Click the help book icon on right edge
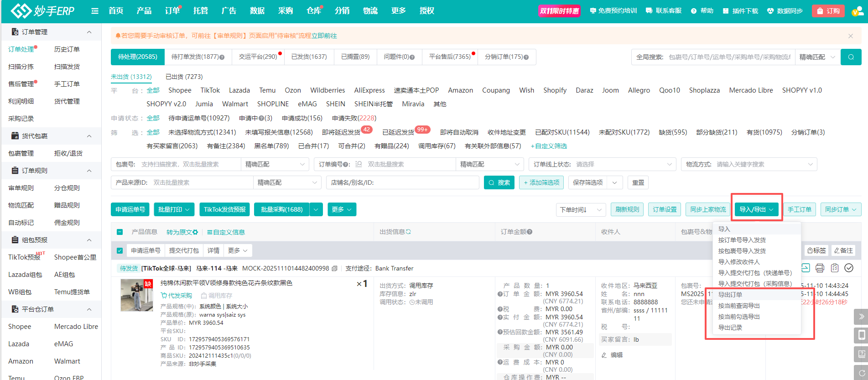The height and width of the screenshot is (380, 868). 861,354
